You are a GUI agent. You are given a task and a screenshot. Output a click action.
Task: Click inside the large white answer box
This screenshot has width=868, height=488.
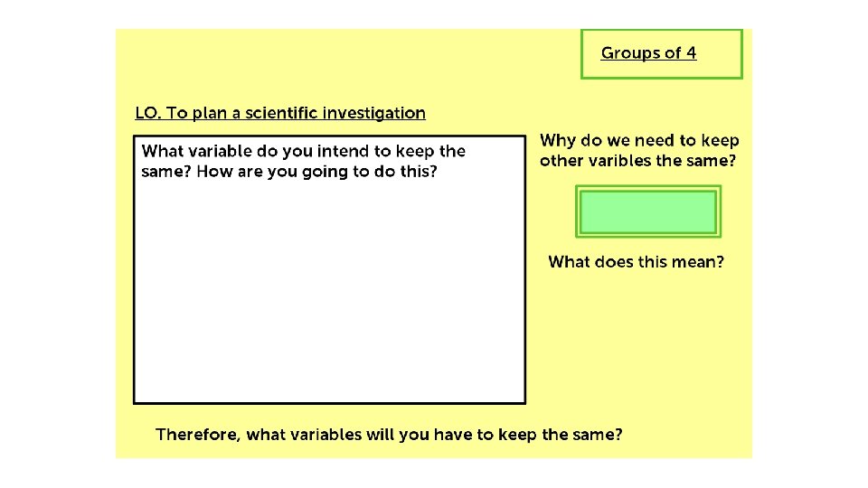coord(329,287)
